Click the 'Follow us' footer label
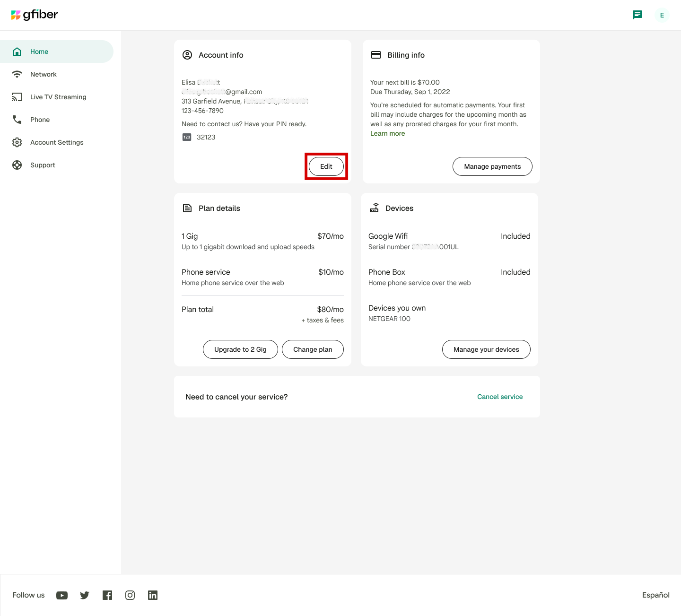The width and height of the screenshot is (681, 616). 28,595
